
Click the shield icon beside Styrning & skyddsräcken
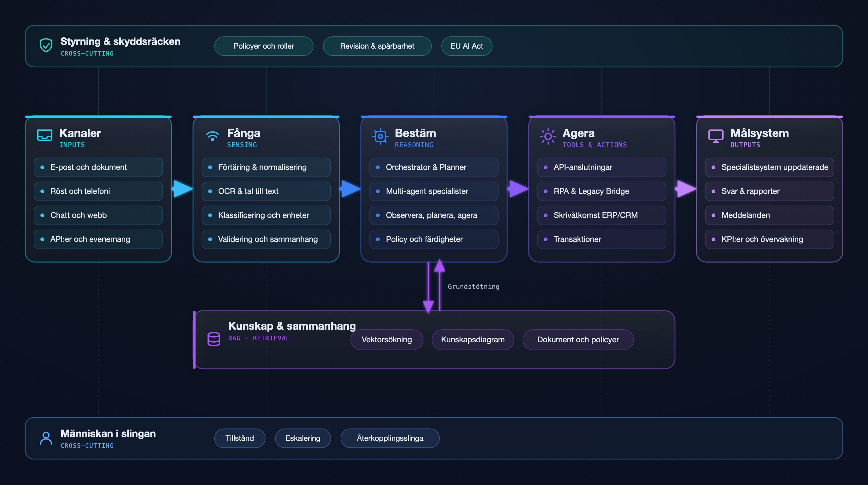(46, 45)
